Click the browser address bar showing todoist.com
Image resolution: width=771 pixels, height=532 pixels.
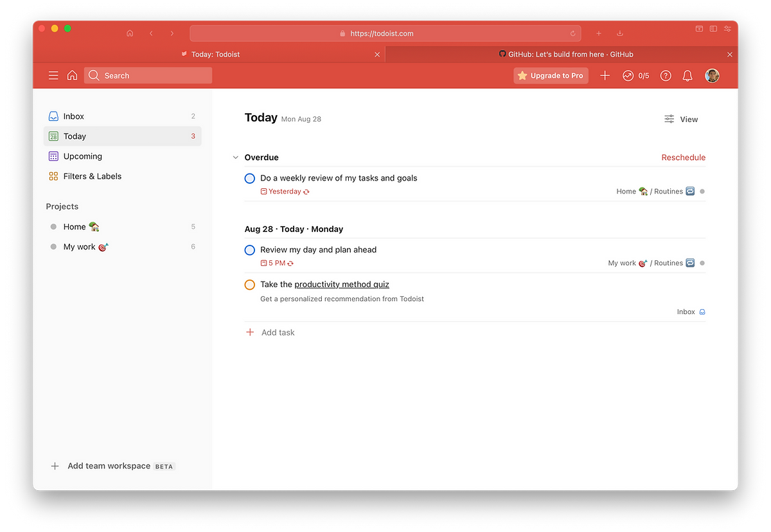385,33
